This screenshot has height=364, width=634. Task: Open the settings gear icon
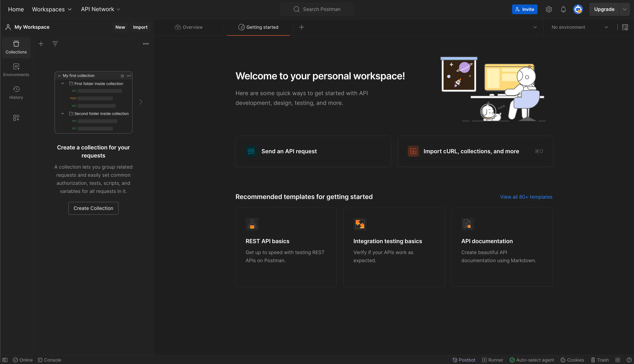(x=549, y=9)
